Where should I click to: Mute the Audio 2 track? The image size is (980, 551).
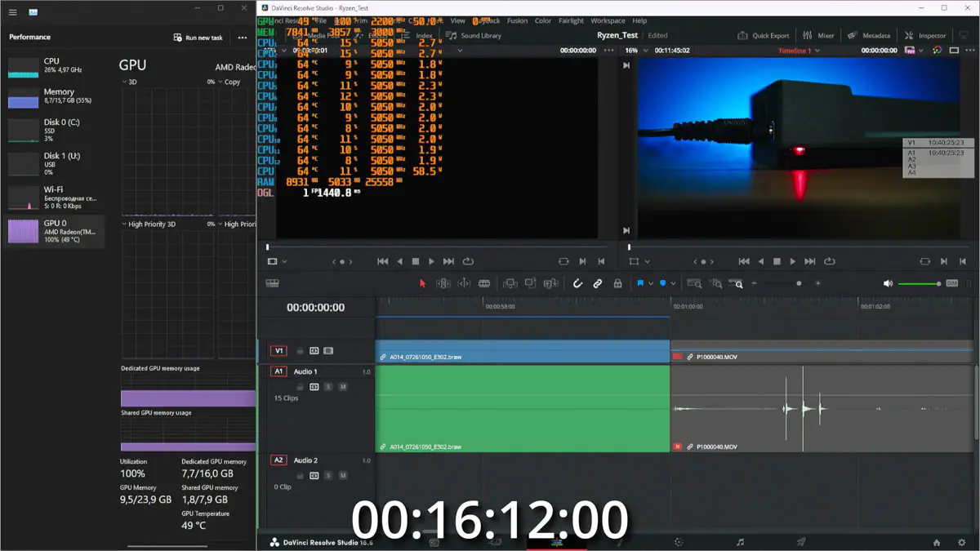coord(343,475)
